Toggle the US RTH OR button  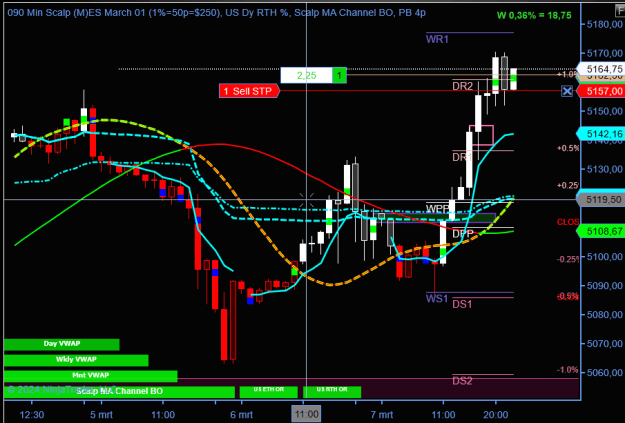point(332,392)
